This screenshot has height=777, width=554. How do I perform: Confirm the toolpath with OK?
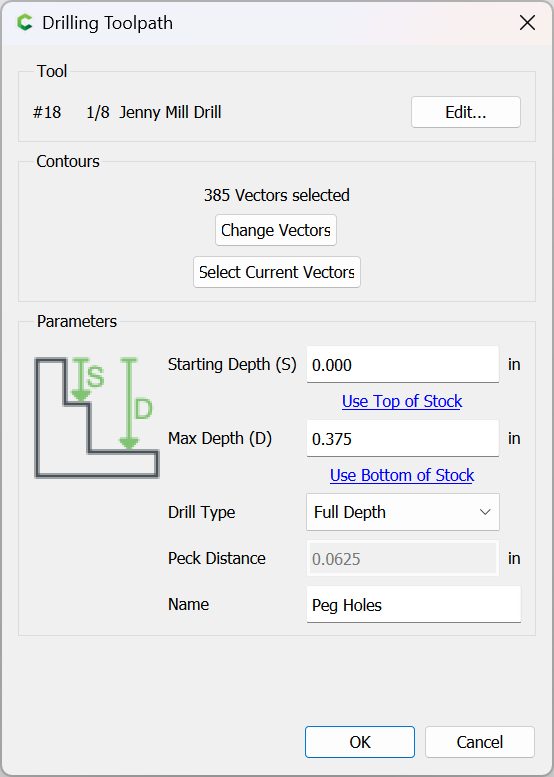pyautogui.click(x=360, y=742)
